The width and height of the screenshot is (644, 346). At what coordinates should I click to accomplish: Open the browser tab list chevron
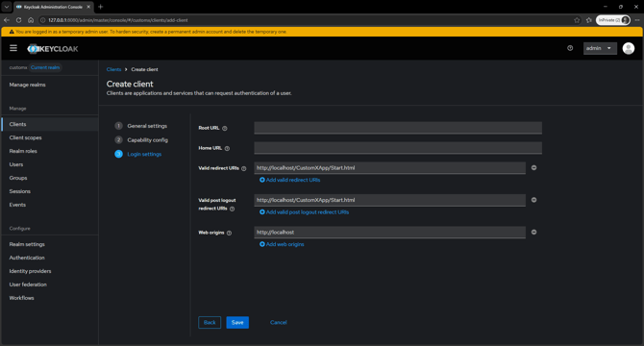coord(7,7)
